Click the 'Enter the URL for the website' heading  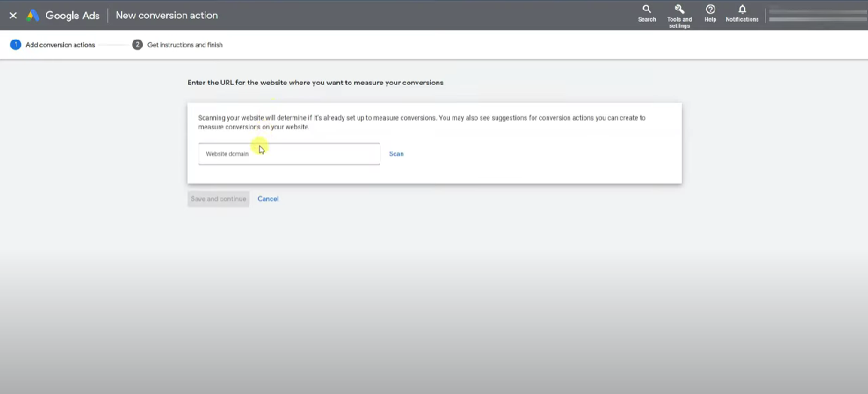point(315,83)
